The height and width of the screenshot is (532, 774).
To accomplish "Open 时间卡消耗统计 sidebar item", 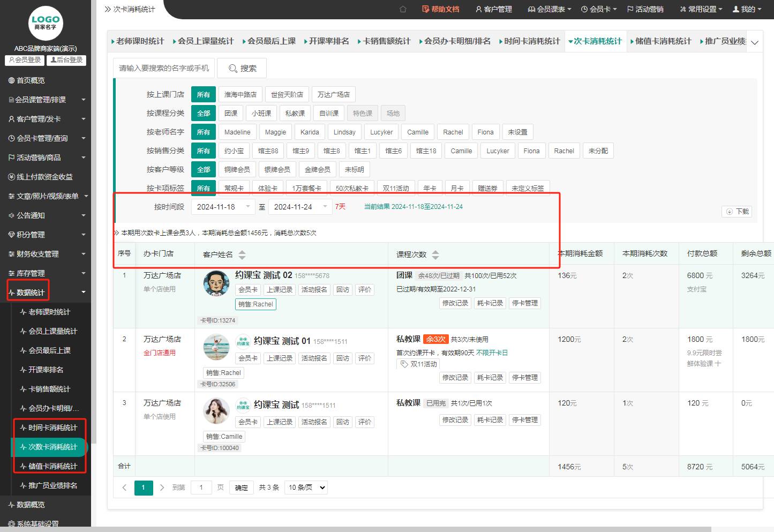I will [x=49, y=428].
